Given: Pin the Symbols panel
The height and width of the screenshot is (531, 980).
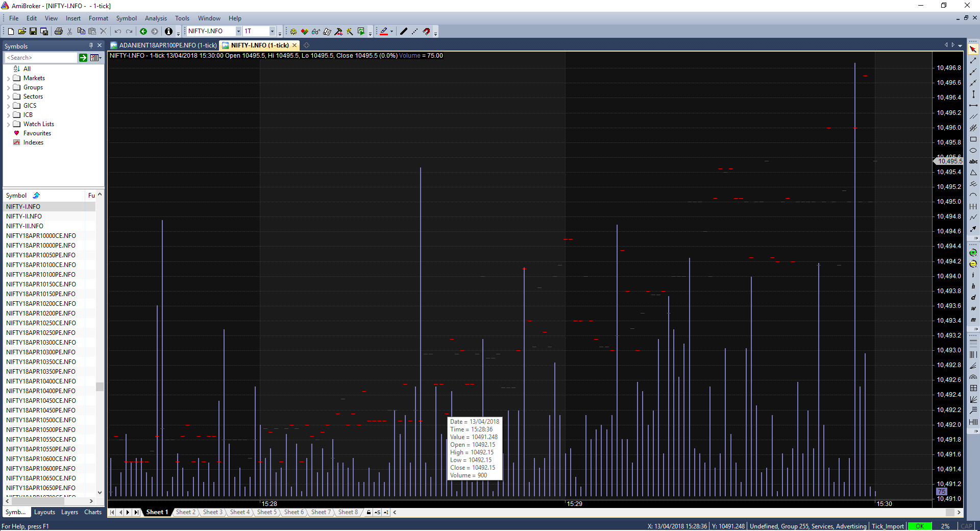Looking at the screenshot, I should tap(91, 45).
